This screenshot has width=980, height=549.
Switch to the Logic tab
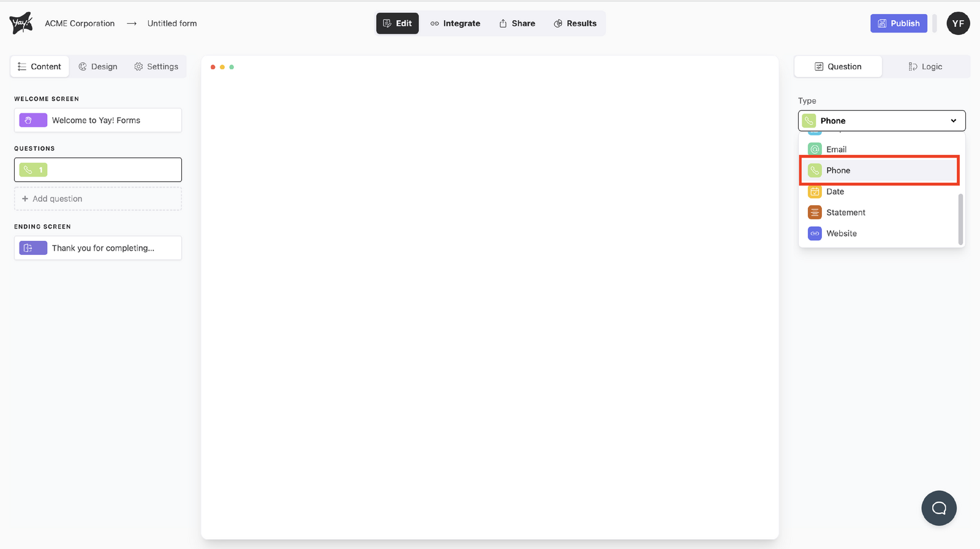pos(925,67)
